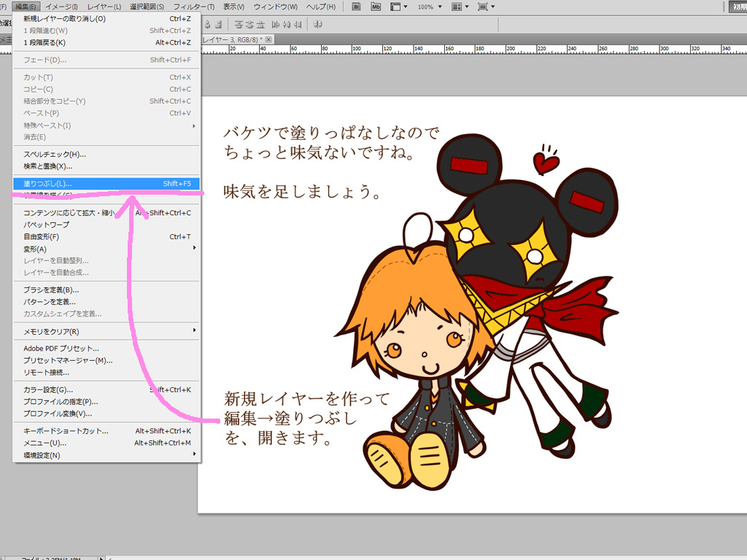Open the フィルター(T) menu

pyautogui.click(x=193, y=7)
